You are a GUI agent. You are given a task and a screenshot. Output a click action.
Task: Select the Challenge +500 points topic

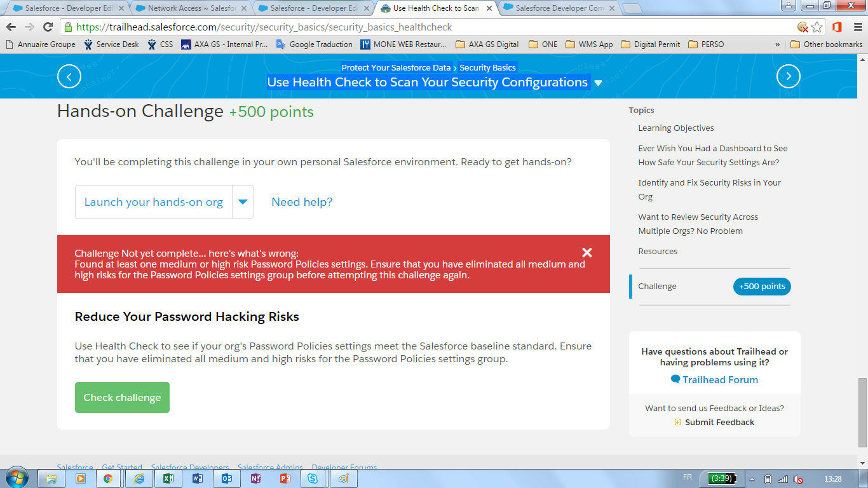click(710, 287)
